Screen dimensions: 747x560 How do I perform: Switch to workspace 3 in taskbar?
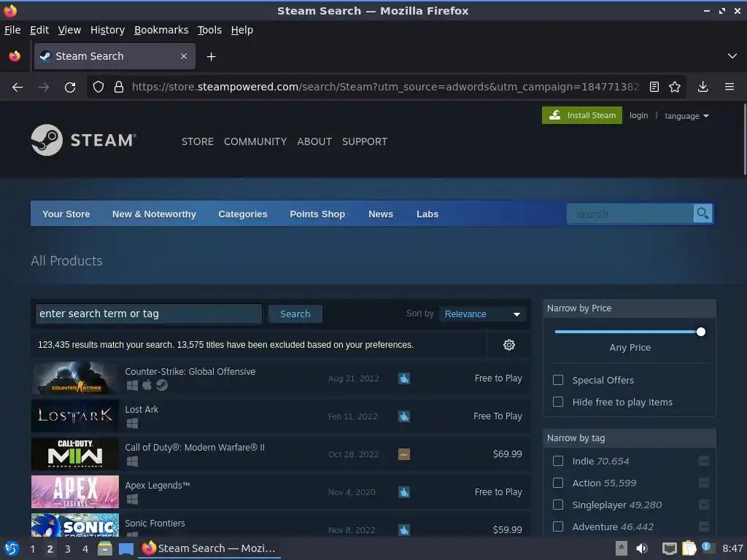[x=68, y=549]
